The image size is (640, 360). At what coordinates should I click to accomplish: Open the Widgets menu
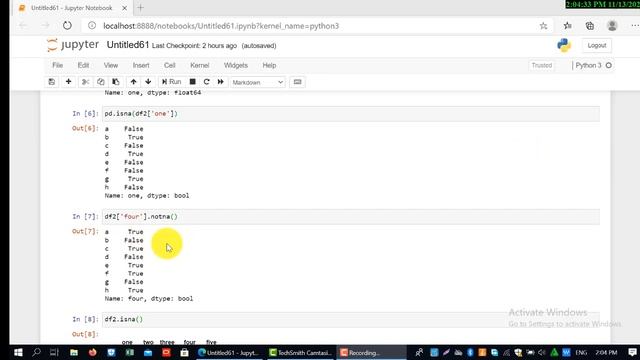click(236, 65)
